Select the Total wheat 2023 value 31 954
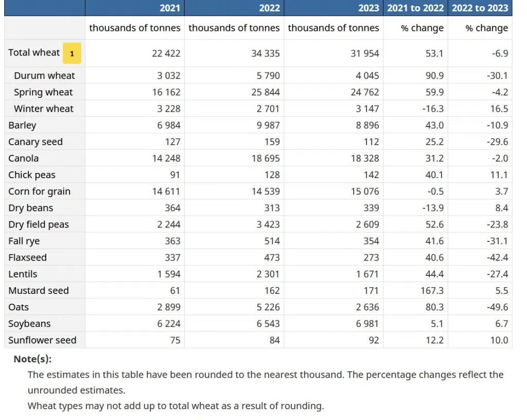Viewport: 527px width, 420px height. (x=364, y=53)
